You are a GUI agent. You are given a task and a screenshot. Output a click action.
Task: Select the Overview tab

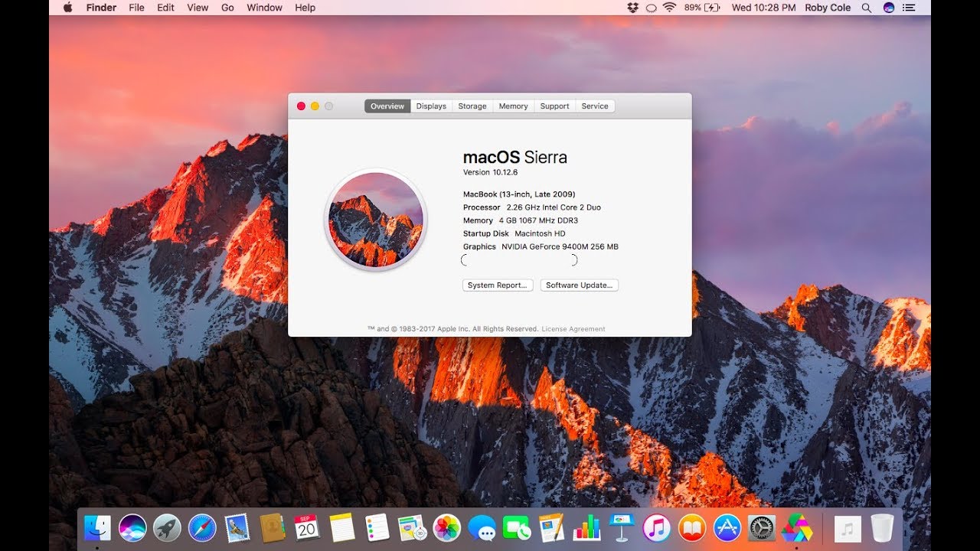point(387,106)
